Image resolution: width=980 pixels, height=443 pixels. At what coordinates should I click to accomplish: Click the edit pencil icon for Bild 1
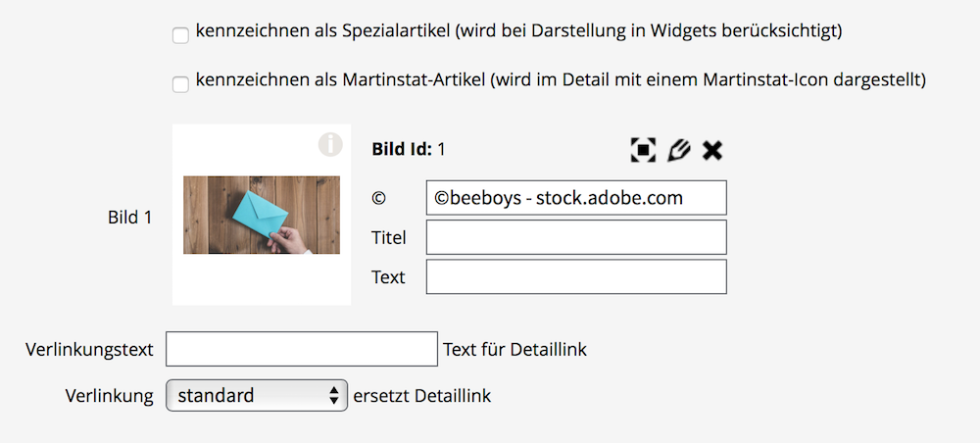click(x=678, y=150)
